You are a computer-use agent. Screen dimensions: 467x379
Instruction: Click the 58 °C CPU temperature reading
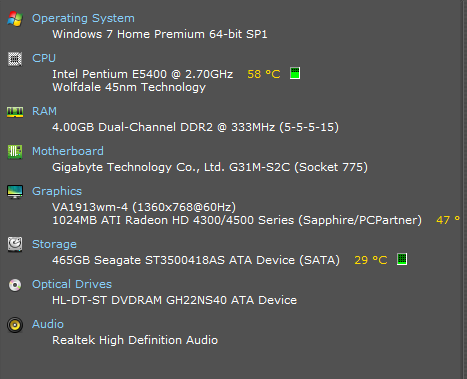pos(264,74)
